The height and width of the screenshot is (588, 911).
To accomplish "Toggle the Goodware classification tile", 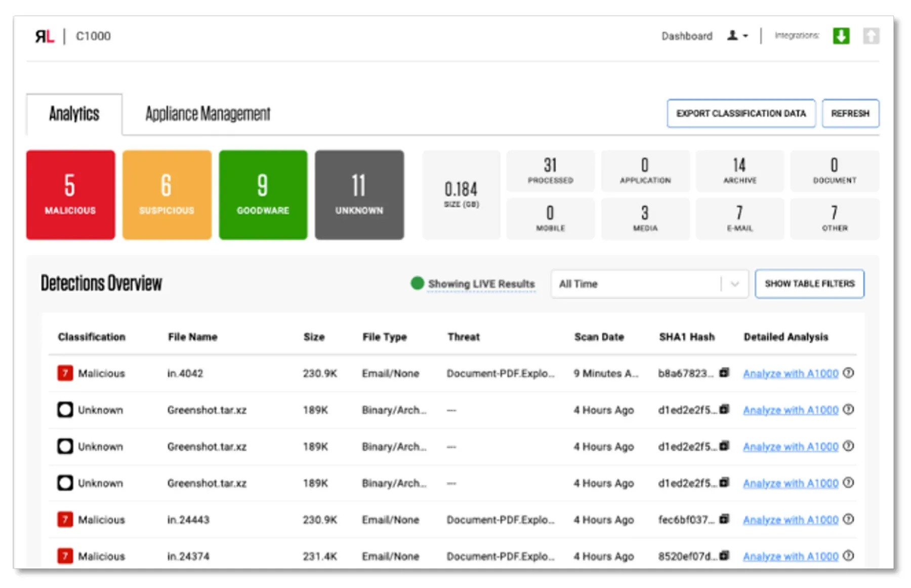I will (x=262, y=194).
